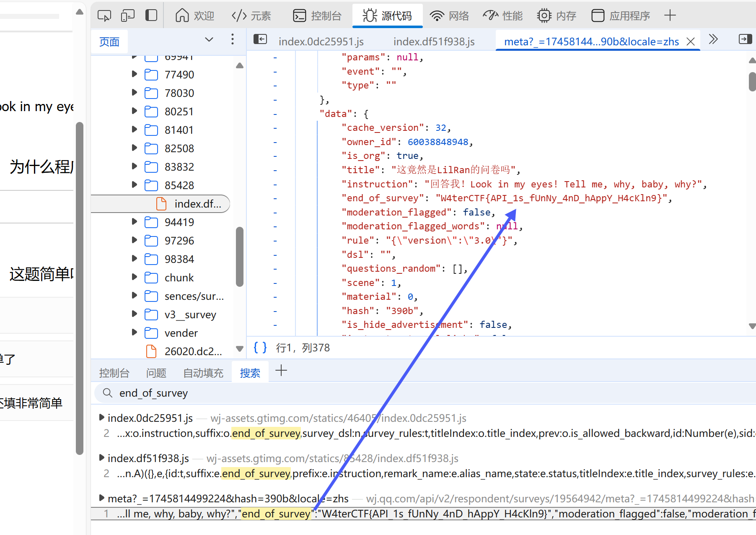The image size is (756, 535).
Task: Open the suffix:e.end_of_survey search match line
Action: [x=423, y=473]
